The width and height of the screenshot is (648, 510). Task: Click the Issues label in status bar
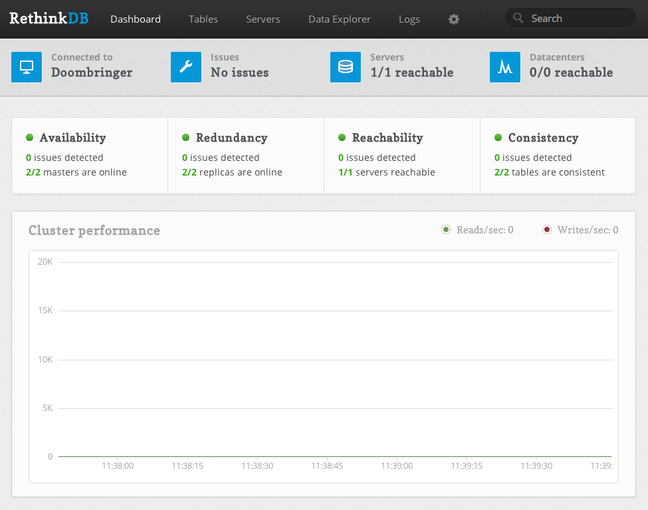[x=225, y=57]
